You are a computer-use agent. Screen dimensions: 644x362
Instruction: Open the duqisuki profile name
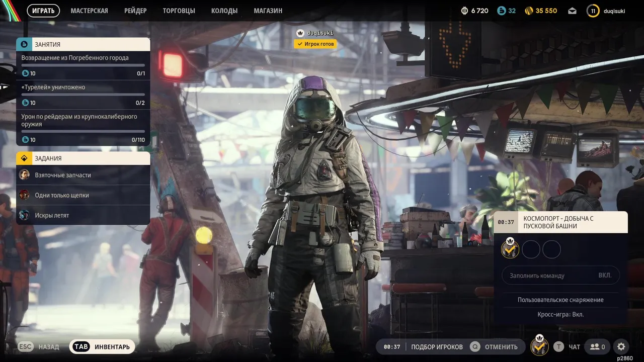pos(614,11)
